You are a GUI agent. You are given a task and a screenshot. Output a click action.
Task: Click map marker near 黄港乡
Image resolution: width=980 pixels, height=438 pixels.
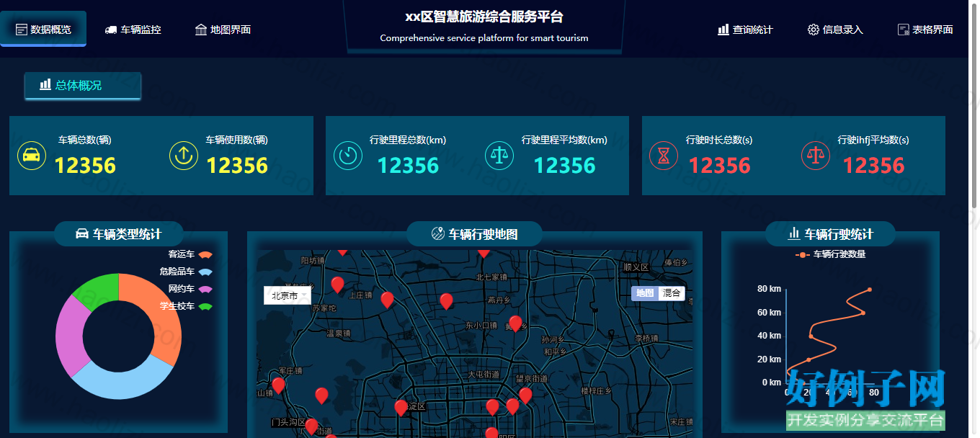point(514,324)
